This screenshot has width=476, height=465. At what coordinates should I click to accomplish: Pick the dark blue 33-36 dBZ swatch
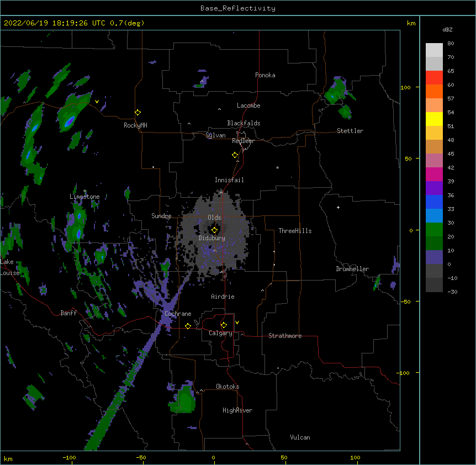[x=434, y=202]
